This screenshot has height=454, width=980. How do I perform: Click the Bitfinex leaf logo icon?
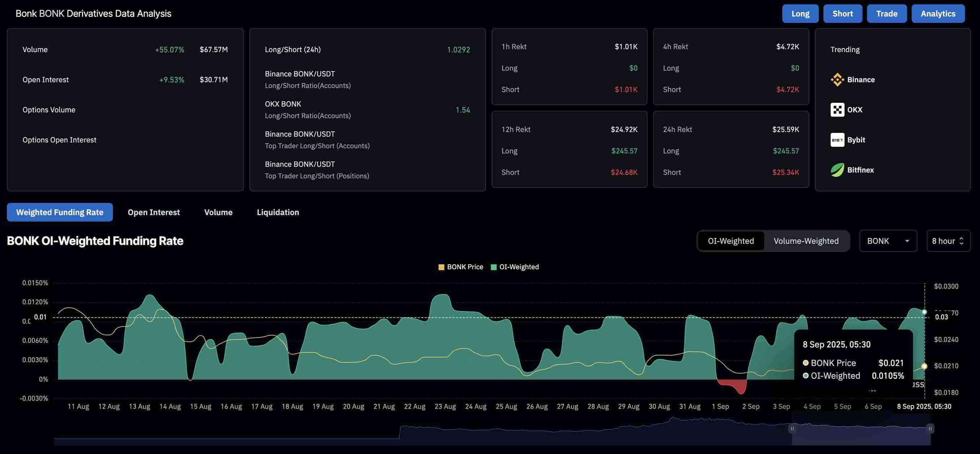point(837,170)
